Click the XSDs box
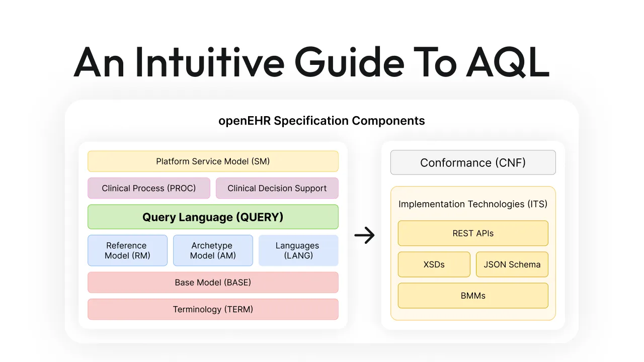644x362 pixels. [x=434, y=264]
